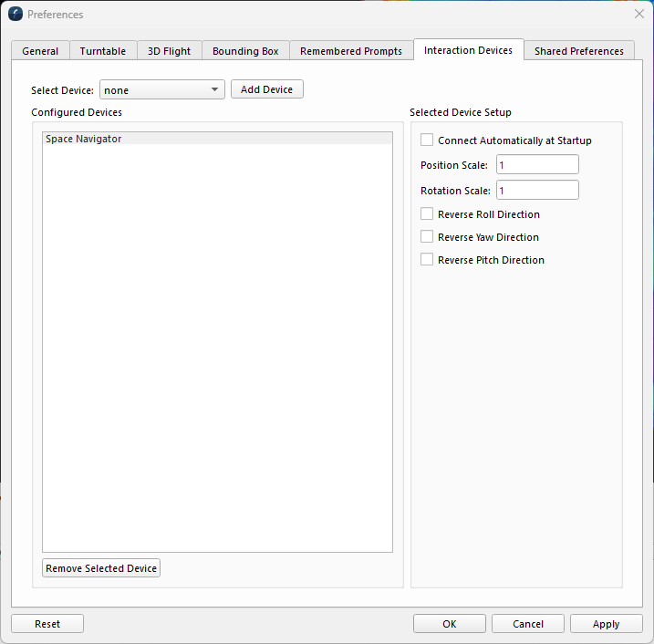Expand the Select Device dropdown
654x644 pixels.
[161, 89]
